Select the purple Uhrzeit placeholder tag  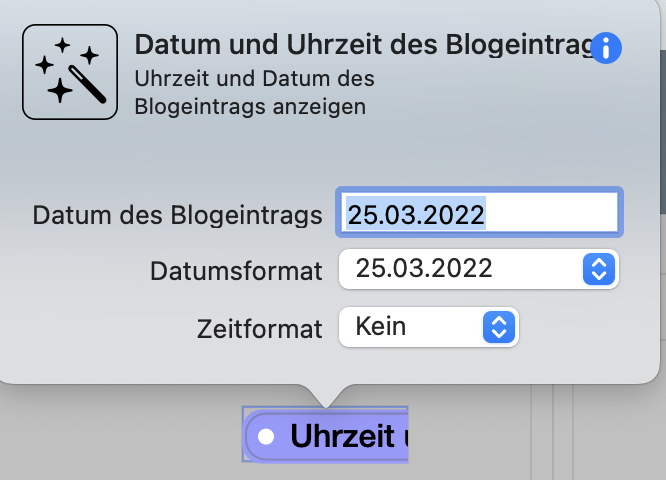pyautogui.click(x=326, y=435)
